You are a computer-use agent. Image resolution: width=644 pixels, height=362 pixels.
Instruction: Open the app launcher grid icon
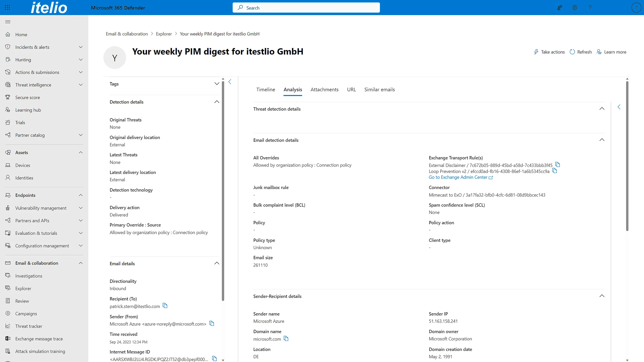7,8
